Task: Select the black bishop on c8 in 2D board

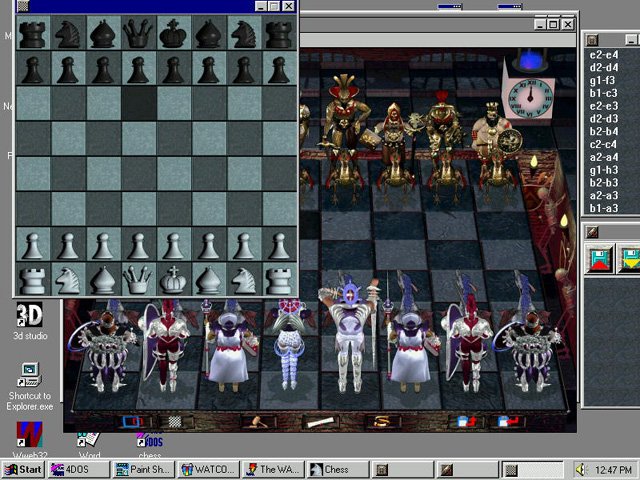Action: (103, 34)
